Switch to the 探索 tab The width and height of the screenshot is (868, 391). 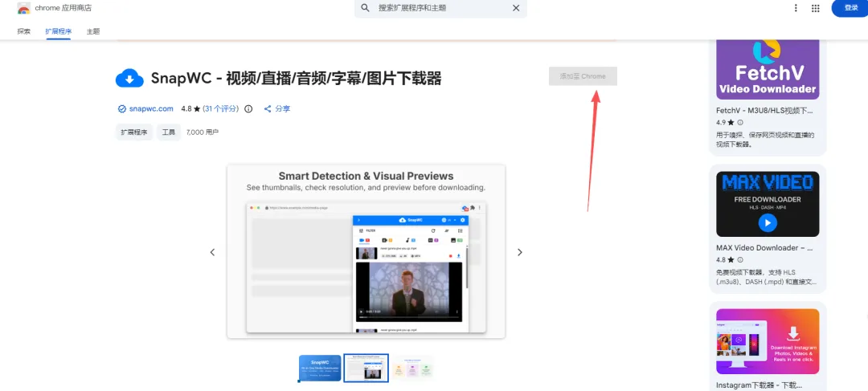point(24,31)
